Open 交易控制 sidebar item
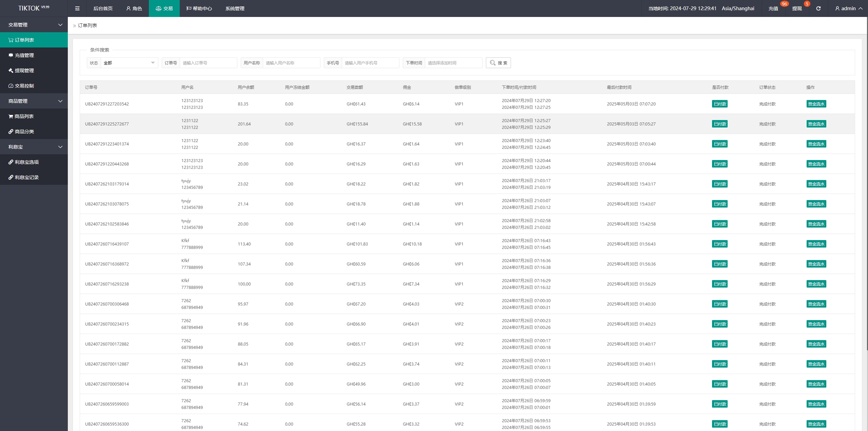Image resolution: width=868 pixels, height=431 pixels. [x=24, y=86]
